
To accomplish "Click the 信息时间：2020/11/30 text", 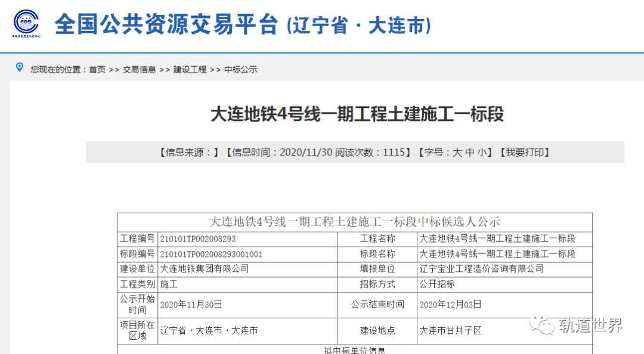I will [281, 153].
